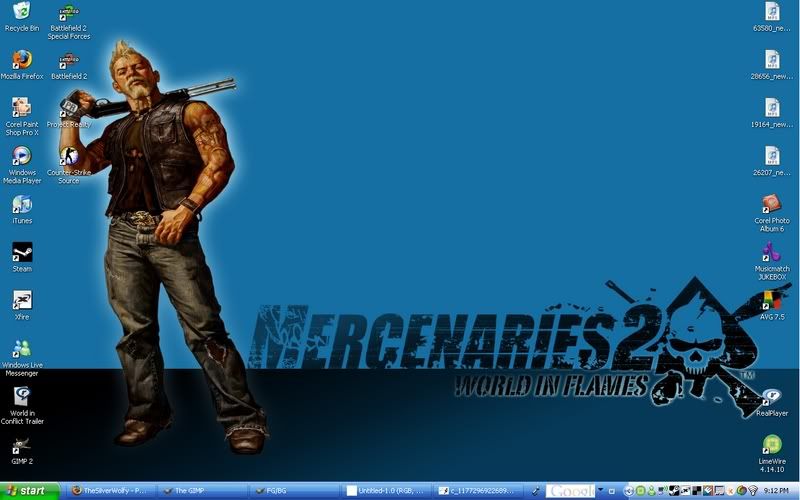Image resolution: width=800 pixels, height=500 pixels.
Task: Click the Xfire tray icon
Action: (x=685, y=491)
